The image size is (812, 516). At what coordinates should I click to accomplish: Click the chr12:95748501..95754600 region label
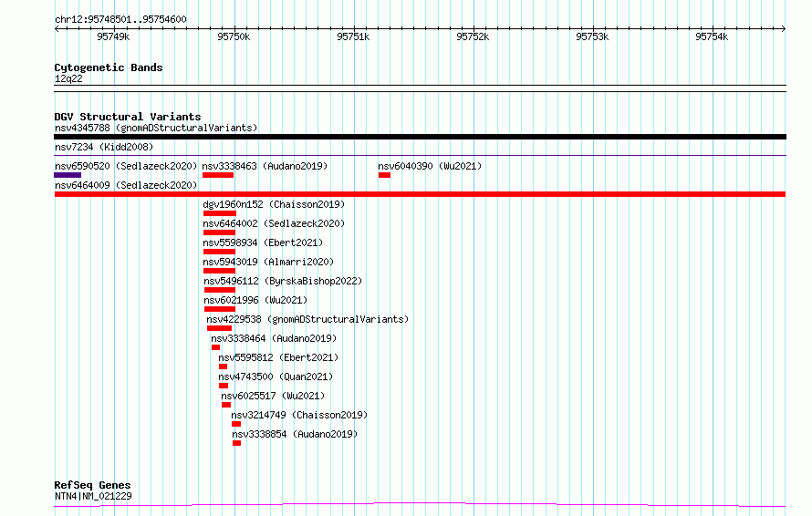[120, 20]
